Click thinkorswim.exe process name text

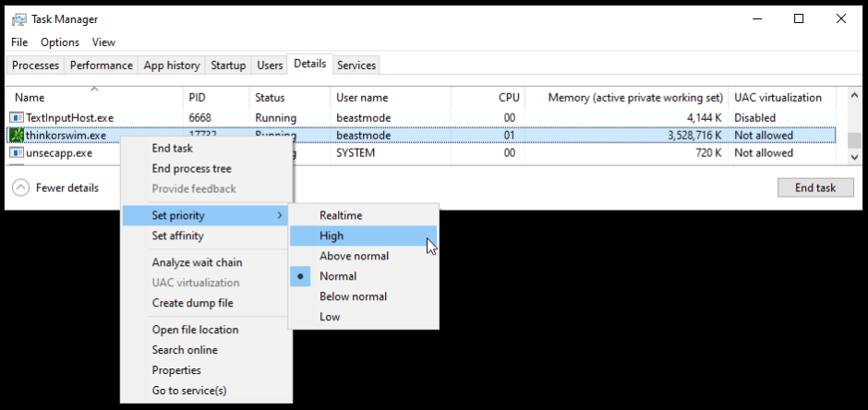pyautogui.click(x=66, y=136)
